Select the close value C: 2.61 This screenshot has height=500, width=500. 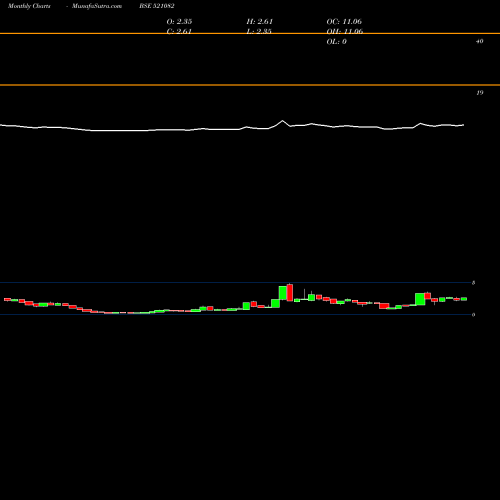point(179,31)
